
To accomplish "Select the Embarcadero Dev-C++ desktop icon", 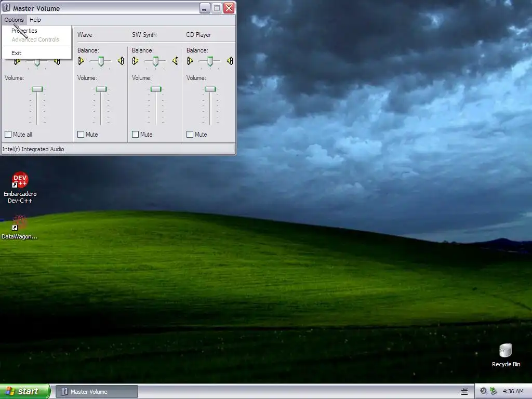I will [20, 187].
